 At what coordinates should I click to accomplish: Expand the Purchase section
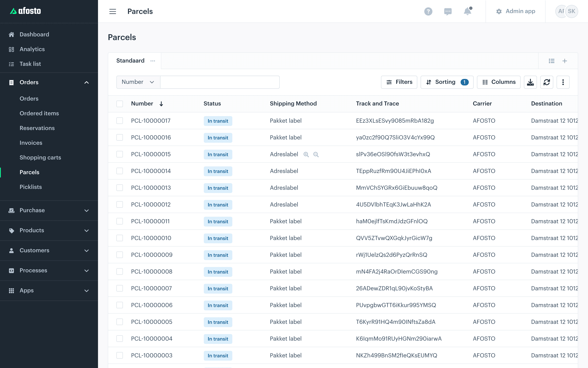(87, 211)
